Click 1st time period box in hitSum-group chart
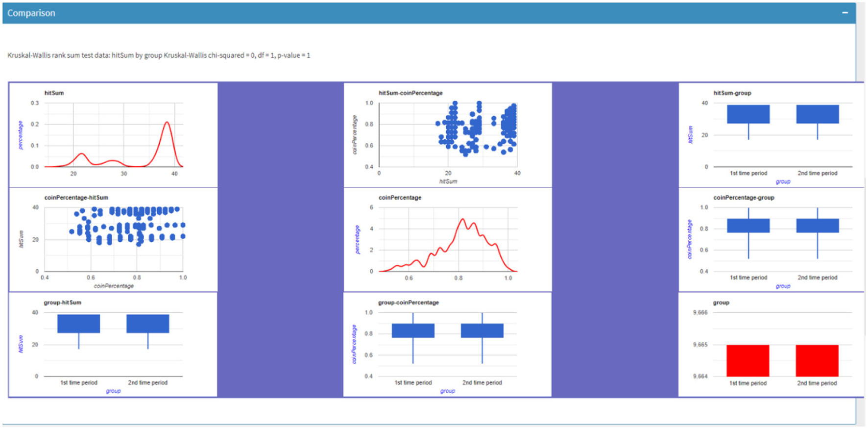 pyautogui.click(x=748, y=114)
